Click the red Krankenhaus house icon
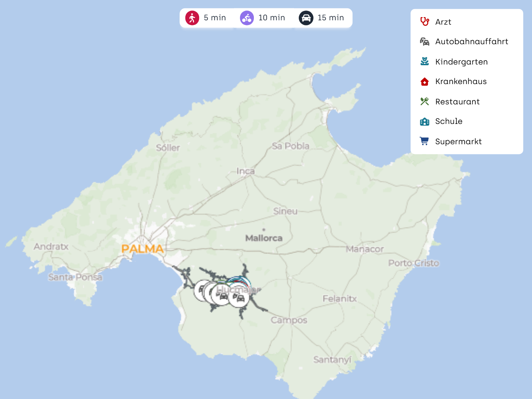The image size is (532, 399). coord(424,82)
